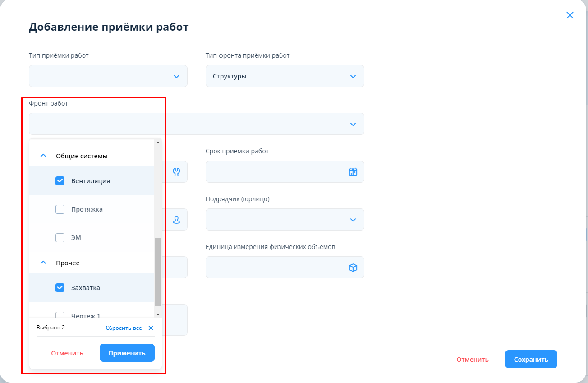Viewport: 588px width, 383px height.
Task: Close the dialog with the top-right X
Action: 570,15
